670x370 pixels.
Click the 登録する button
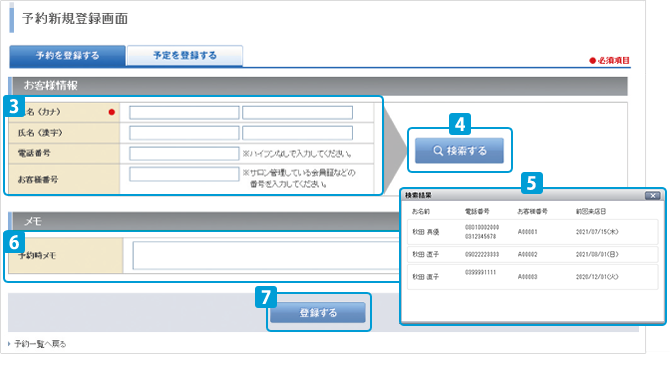(318, 313)
